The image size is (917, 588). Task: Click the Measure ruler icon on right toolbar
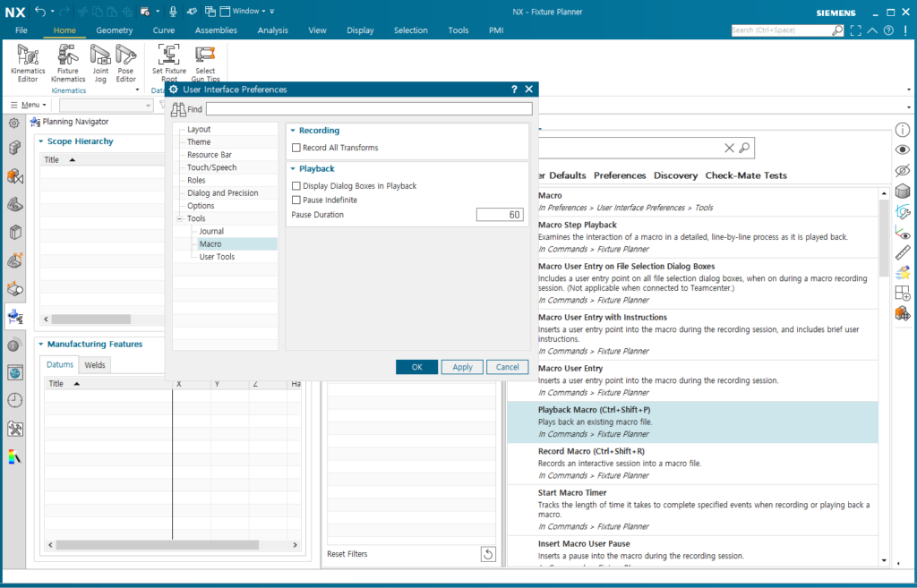point(903,252)
